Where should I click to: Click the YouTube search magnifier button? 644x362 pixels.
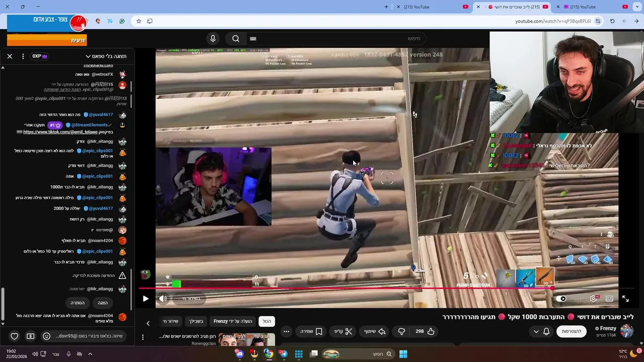[235, 39]
